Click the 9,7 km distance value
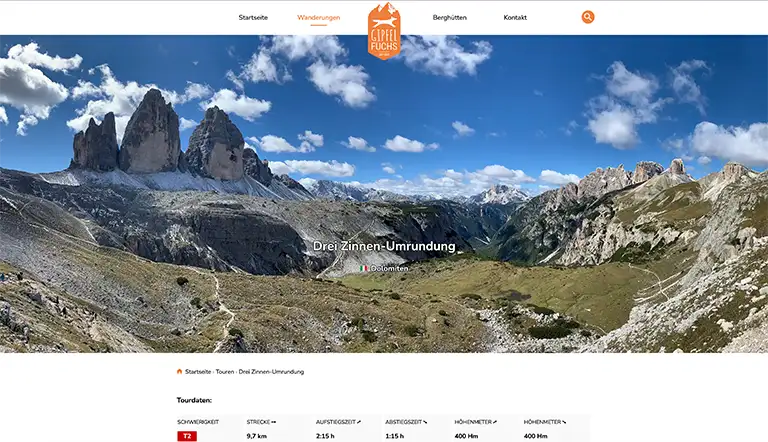Screen dimensions: 768x442 point(257,436)
